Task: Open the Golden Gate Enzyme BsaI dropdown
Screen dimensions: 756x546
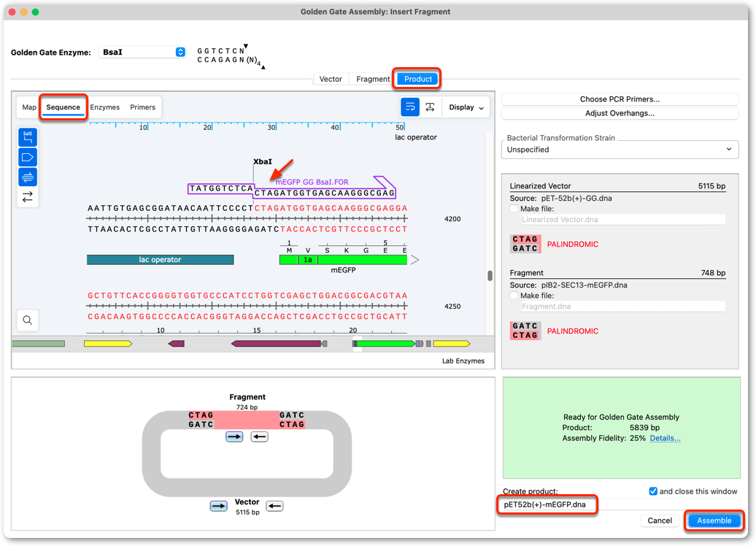Action: [x=142, y=52]
